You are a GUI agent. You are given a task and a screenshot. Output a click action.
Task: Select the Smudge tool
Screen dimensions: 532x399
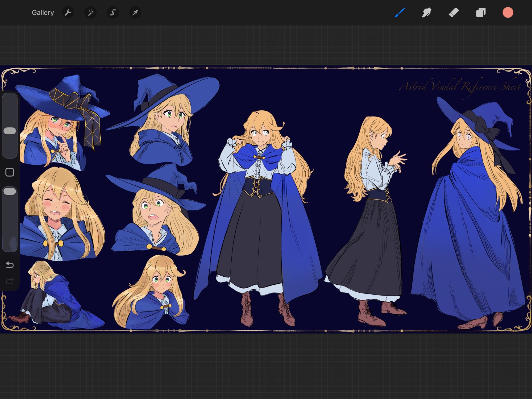click(x=427, y=13)
